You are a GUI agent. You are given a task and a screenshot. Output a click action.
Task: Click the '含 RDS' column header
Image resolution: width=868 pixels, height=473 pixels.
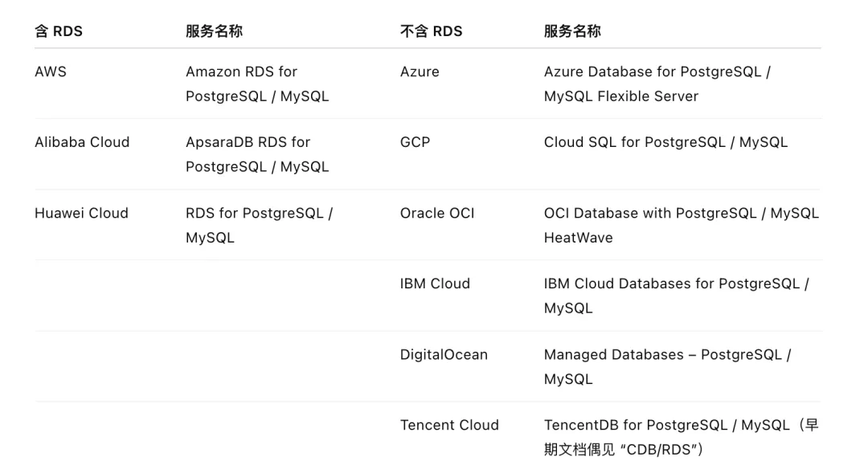pos(59,31)
